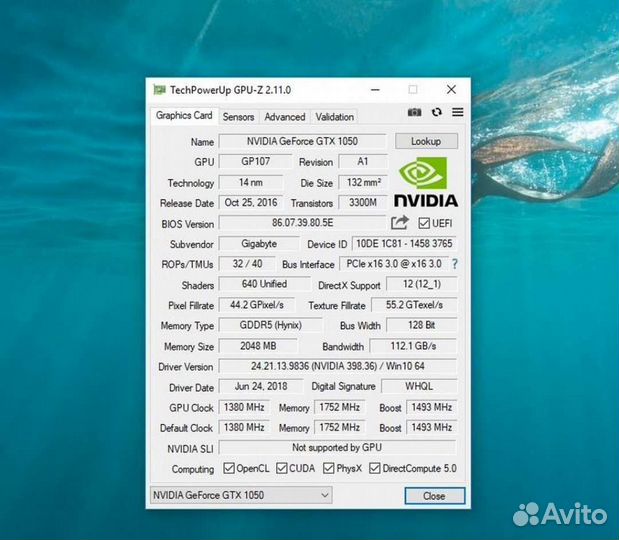Viewport: 619px width, 540px height.
Task: Toggle the OpenCL checkbox
Action: click(x=229, y=468)
